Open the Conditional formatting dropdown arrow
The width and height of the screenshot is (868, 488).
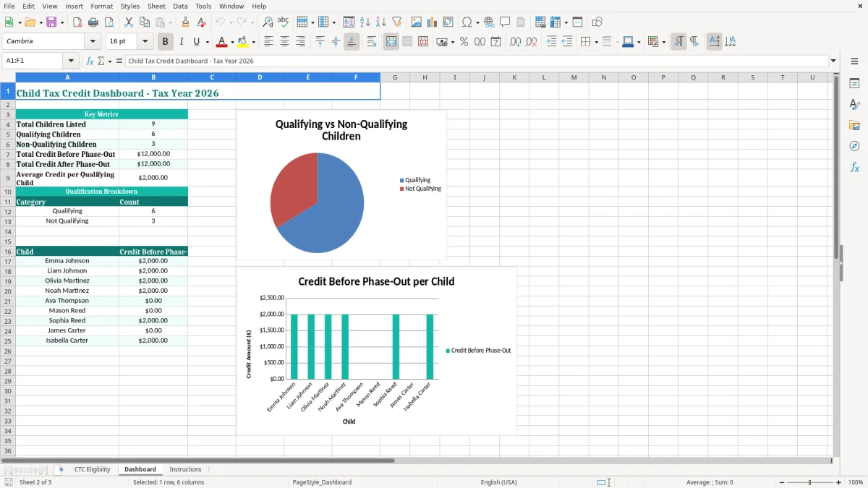663,42
